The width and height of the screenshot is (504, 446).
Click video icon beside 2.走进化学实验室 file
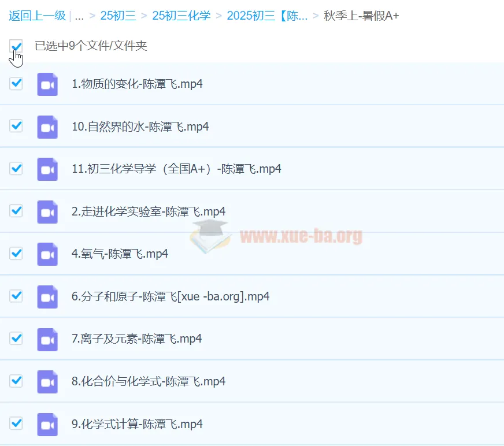pos(47,212)
